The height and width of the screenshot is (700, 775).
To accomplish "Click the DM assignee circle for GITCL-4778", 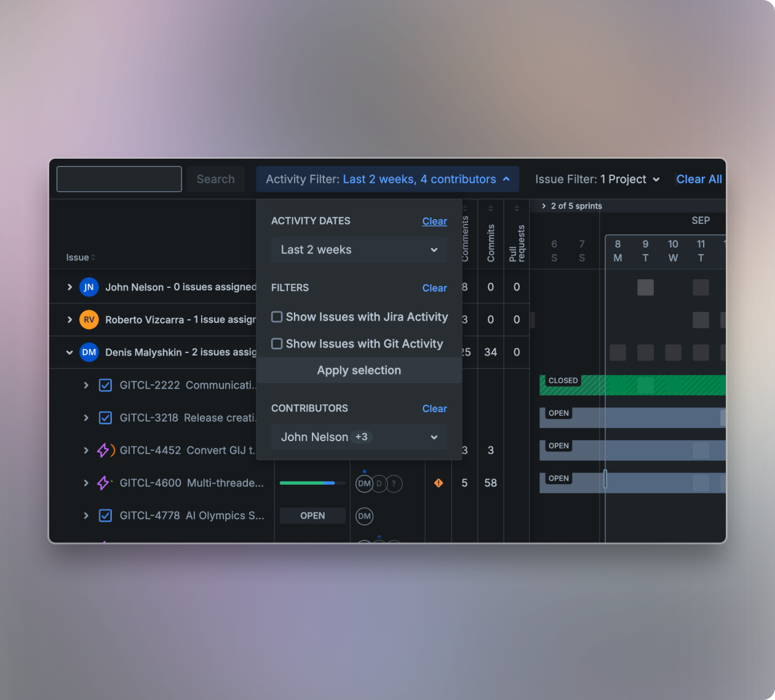I will (364, 516).
